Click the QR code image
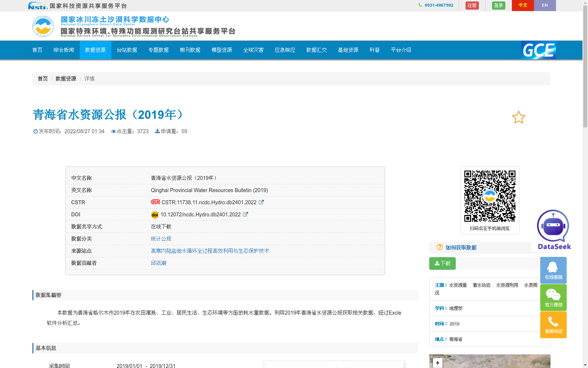 [490, 196]
